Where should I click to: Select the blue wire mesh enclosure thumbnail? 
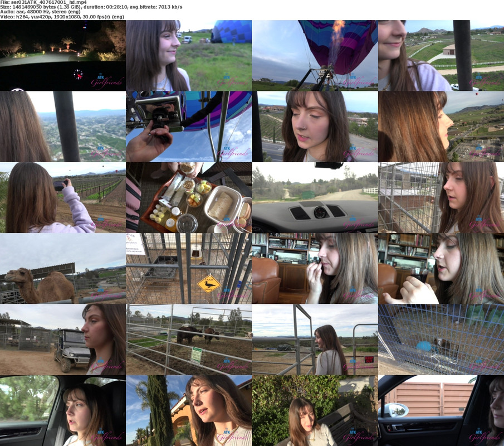pyautogui.click(x=441, y=340)
